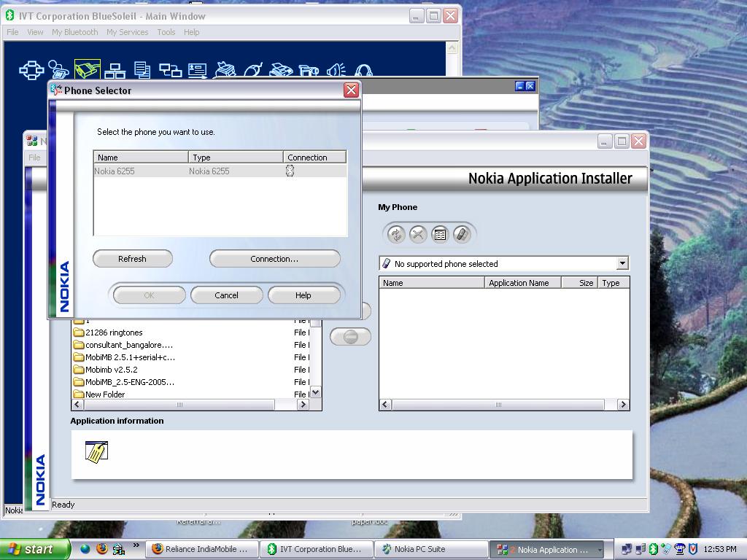Click the tag icon in Application information
The height and width of the screenshot is (560, 747).
click(97, 452)
